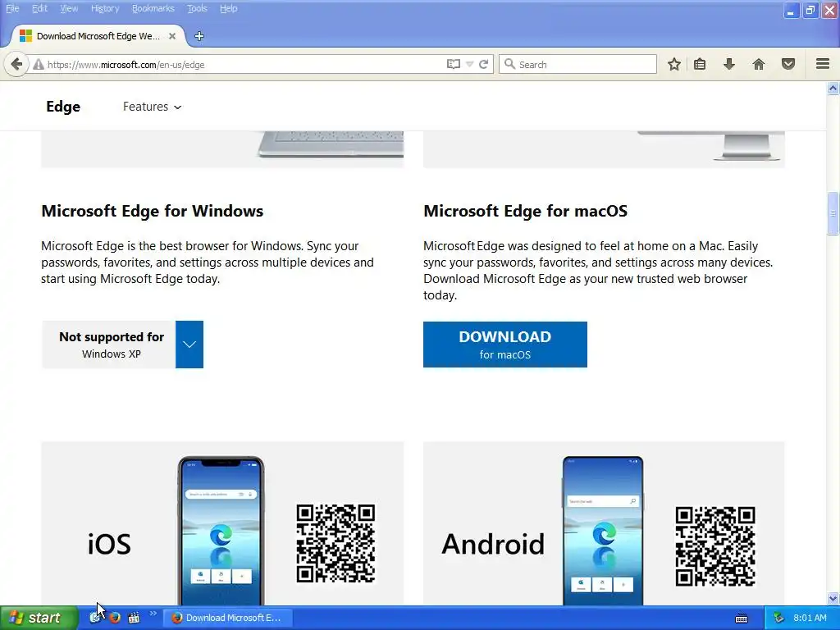This screenshot has height=630, width=840.
Task: Open the Tools menu
Action: (x=197, y=8)
